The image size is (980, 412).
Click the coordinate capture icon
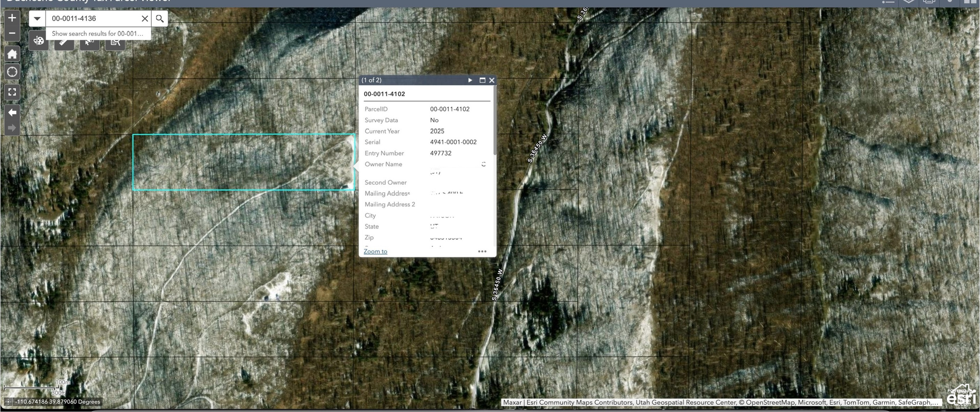click(8, 401)
